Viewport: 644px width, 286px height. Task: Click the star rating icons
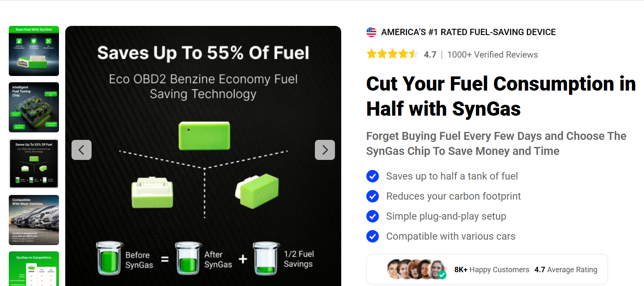tap(392, 54)
